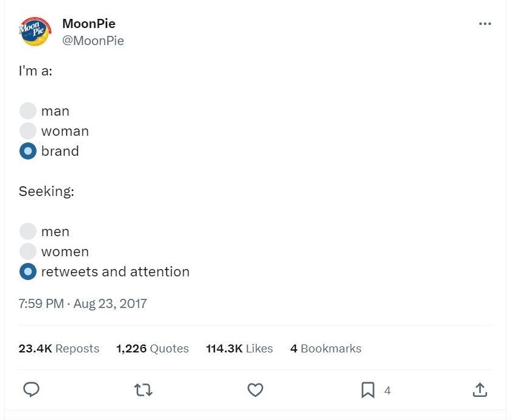This screenshot has height=420, width=512.
Task: View the 114.3K Likes list
Action: click(239, 349)
